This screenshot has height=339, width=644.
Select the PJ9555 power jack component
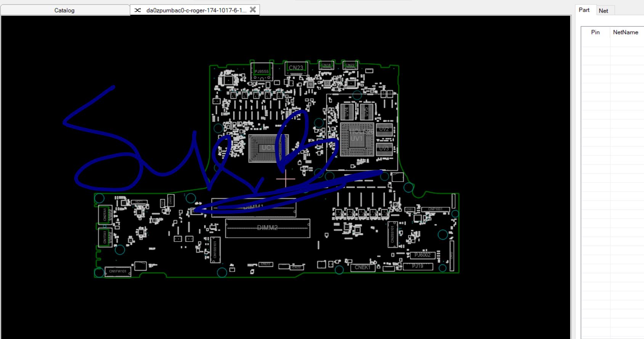[x=262, y=71]
